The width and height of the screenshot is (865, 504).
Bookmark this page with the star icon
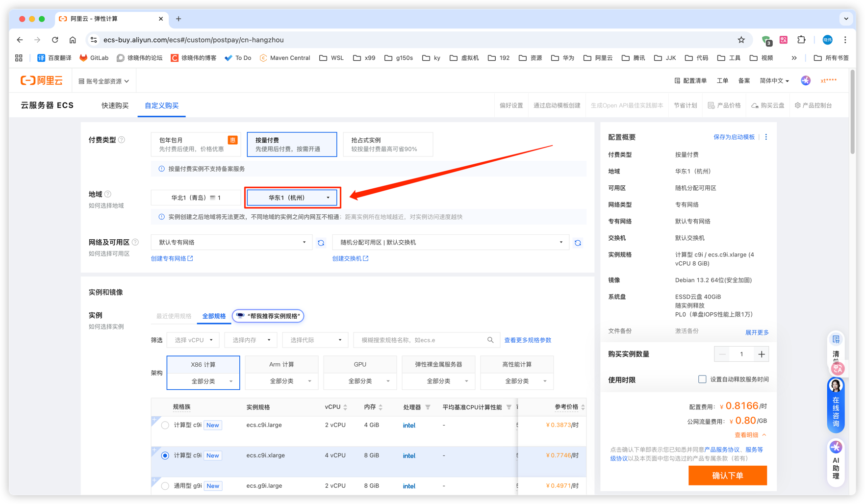pyautogui.click(x=741, y=40)
